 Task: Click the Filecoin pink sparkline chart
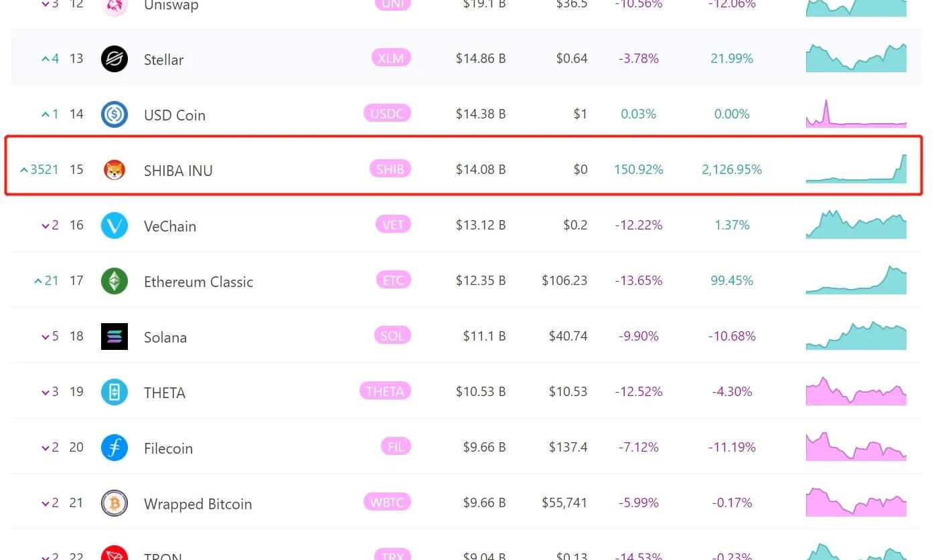coord(856,447)
